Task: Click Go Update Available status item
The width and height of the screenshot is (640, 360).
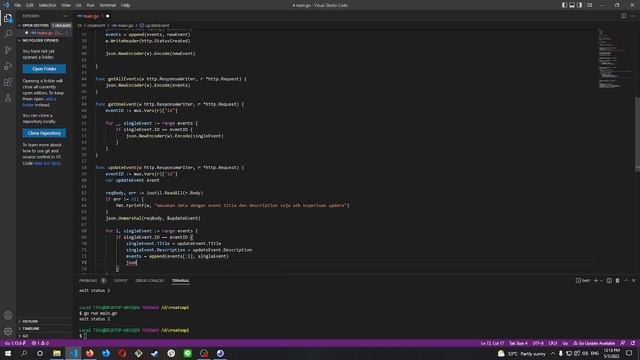Action: point(594,343)
